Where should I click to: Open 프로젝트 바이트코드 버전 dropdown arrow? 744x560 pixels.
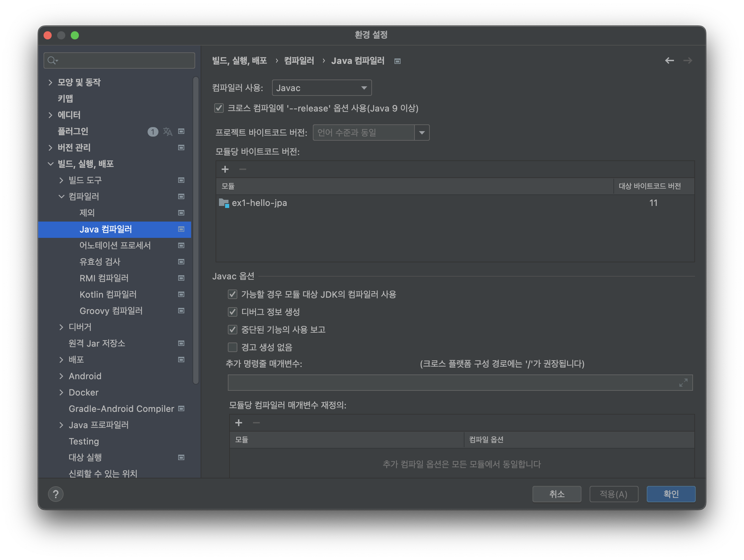(x=422, y=133)
